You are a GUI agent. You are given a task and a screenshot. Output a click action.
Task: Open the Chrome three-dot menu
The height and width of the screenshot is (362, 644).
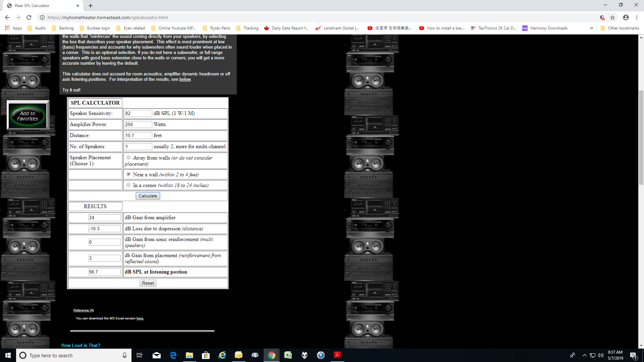click(x=637, y=17)
